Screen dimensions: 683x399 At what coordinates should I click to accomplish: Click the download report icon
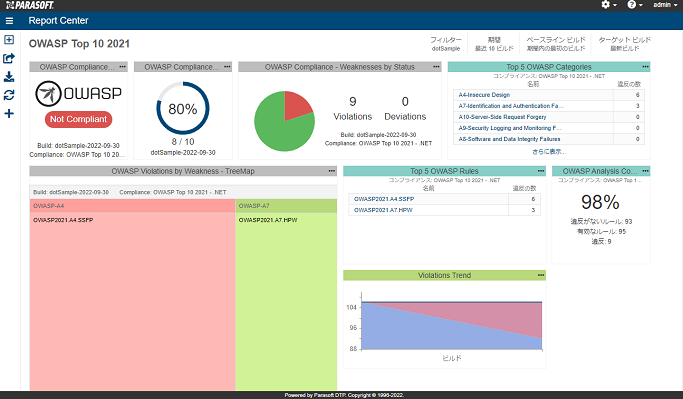click(9, 77)
